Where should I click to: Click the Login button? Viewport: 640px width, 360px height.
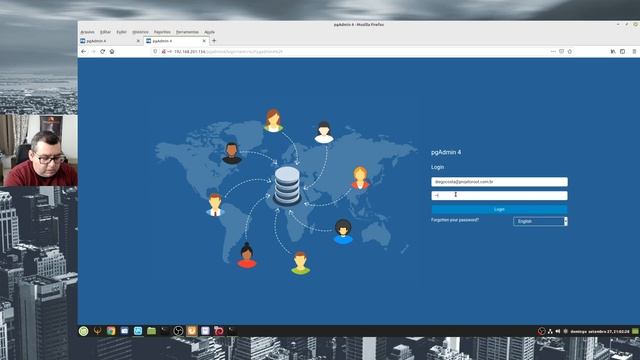click(x=499, y=209)
